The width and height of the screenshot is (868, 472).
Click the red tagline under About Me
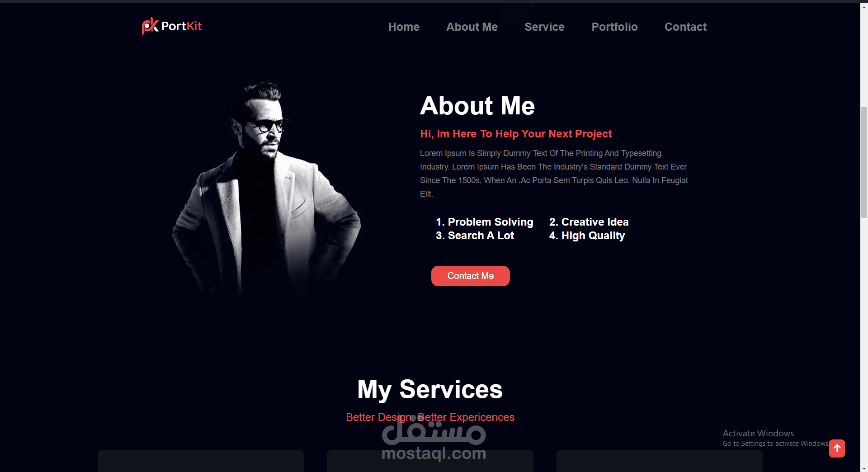pyautogui.click(x=516, y=134)
